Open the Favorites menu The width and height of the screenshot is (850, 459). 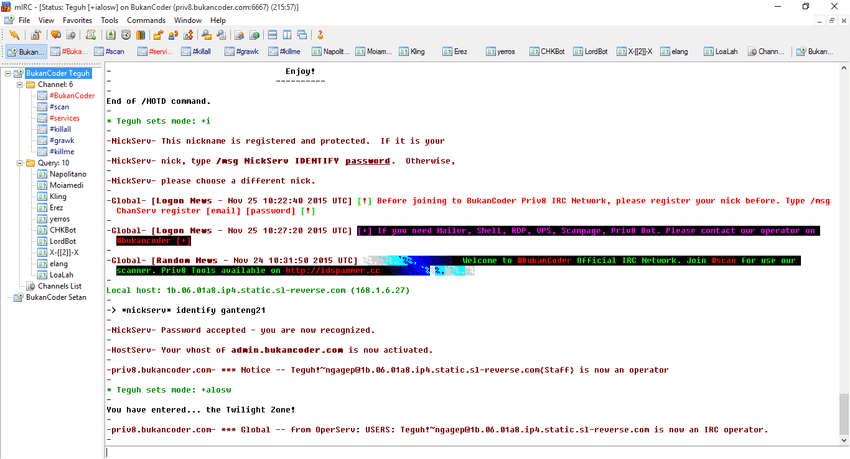(x=77, y=20)
